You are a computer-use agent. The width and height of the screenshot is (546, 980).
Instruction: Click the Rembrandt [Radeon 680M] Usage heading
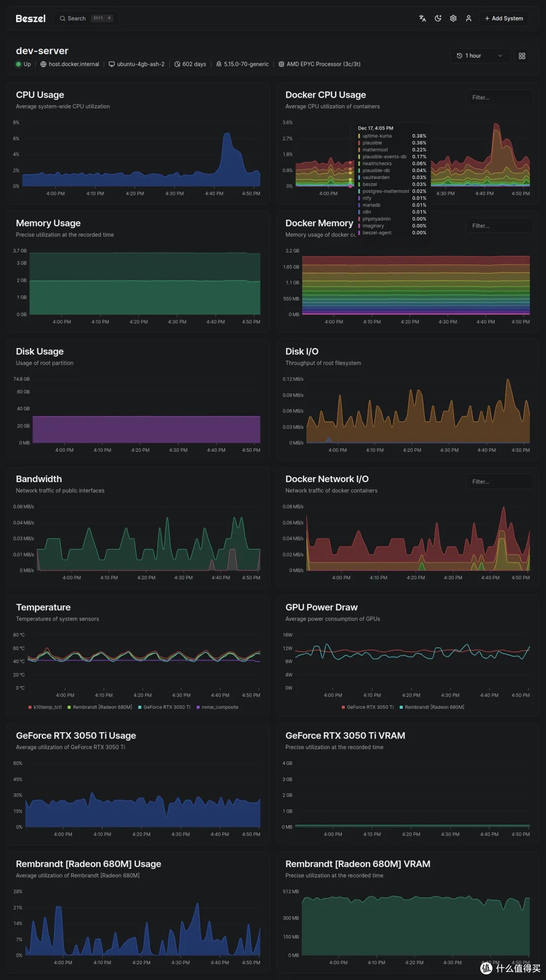coord(88,864)
